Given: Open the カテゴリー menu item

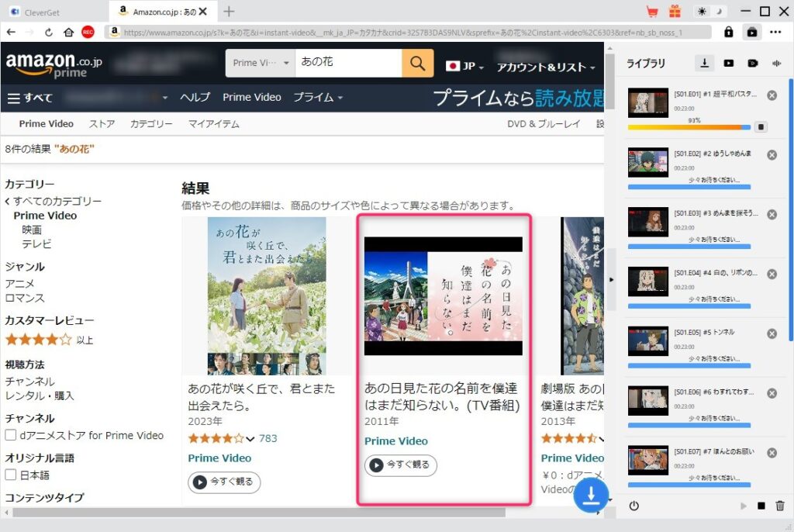Looking at the screenshot, I should click(151, 124).
